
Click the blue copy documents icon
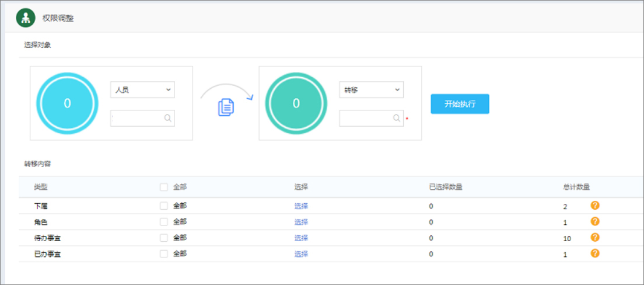[x=226, y=106]
